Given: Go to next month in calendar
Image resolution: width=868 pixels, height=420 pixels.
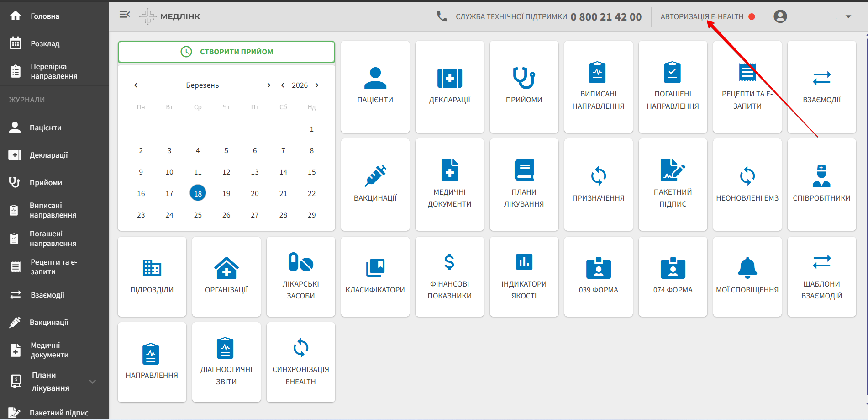Looking at the screenshot, I should pyautogui.click(x=269, y=85).
